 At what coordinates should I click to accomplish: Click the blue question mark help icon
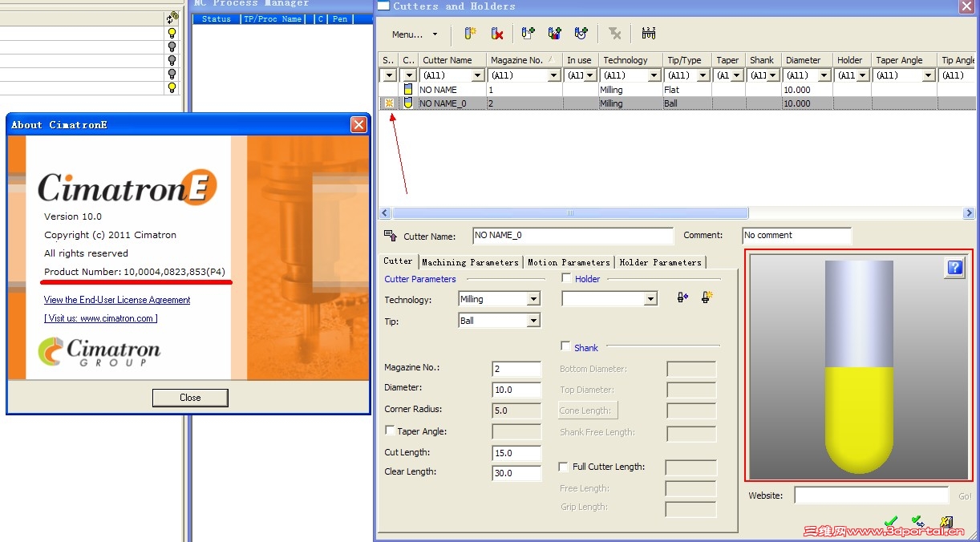point(954,269)
